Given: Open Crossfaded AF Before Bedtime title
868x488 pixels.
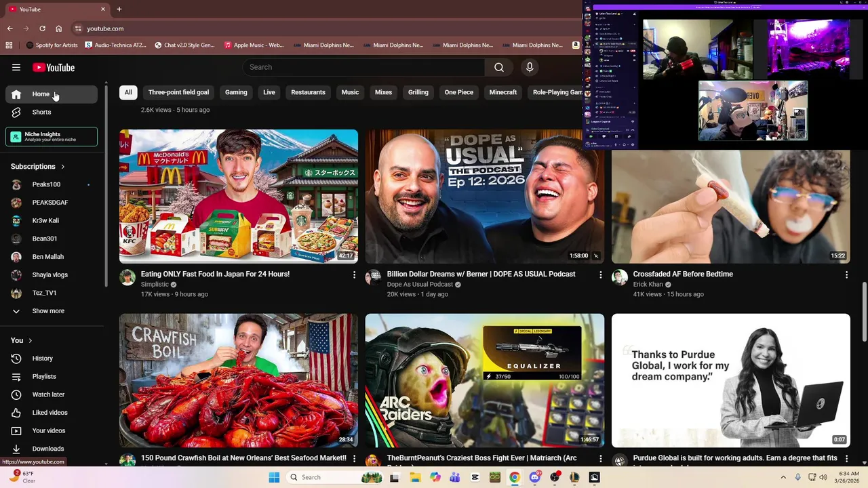Looking at the screenshot, I should 683,274.
